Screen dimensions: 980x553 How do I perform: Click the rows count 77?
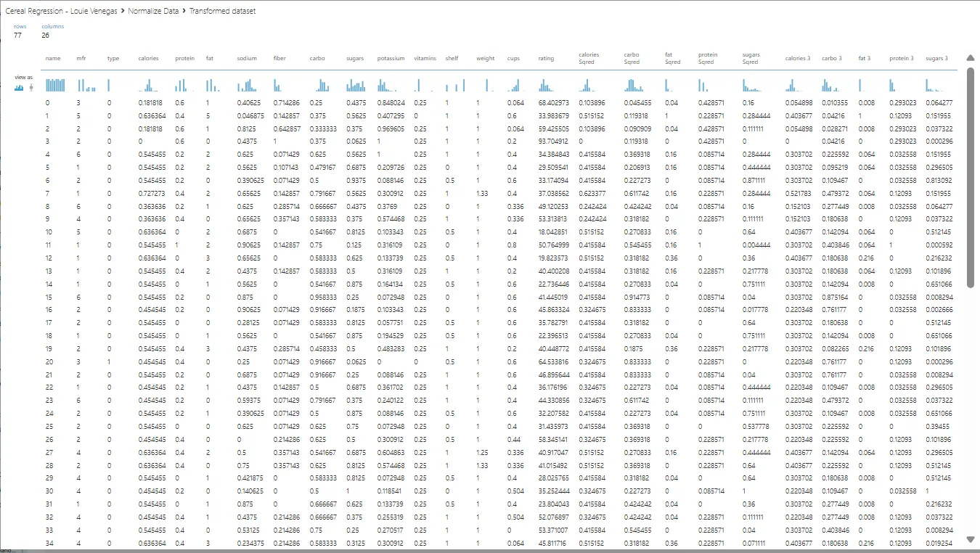point(17,35)
